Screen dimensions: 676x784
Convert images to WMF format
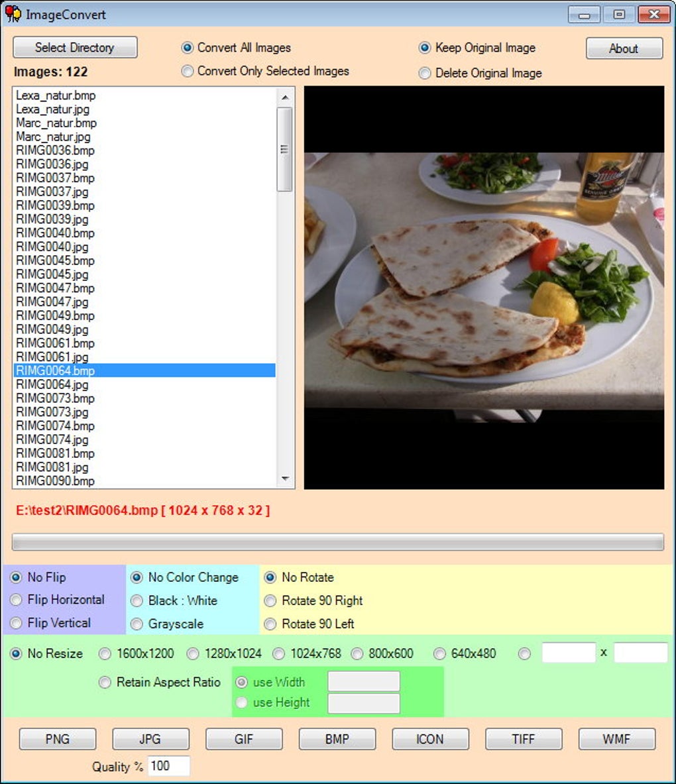pyautogui.click(x=617, y=738)
